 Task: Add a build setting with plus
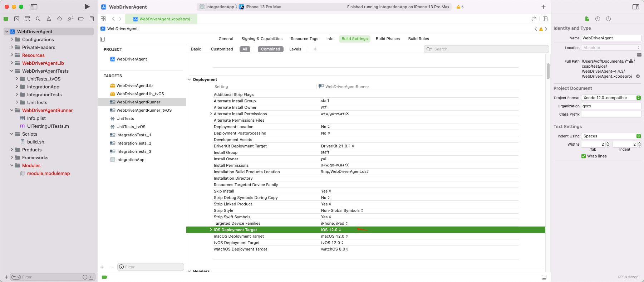[x=315, y=49]
